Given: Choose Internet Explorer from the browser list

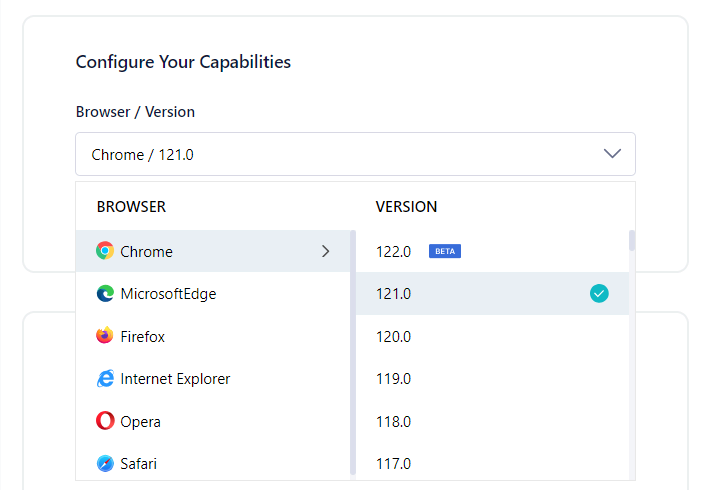Looking at the screenshot, I should click(213, 378).
